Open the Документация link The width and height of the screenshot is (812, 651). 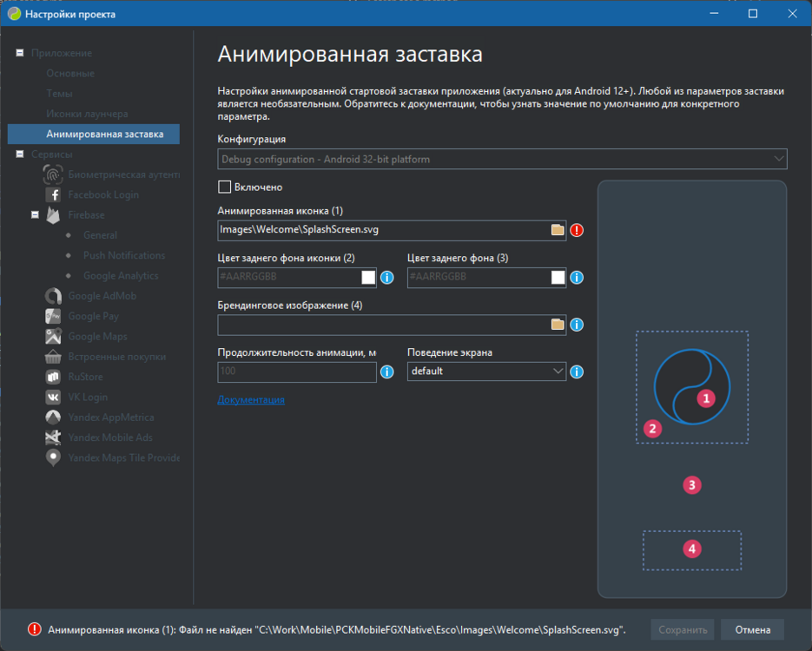pos(251,399)
